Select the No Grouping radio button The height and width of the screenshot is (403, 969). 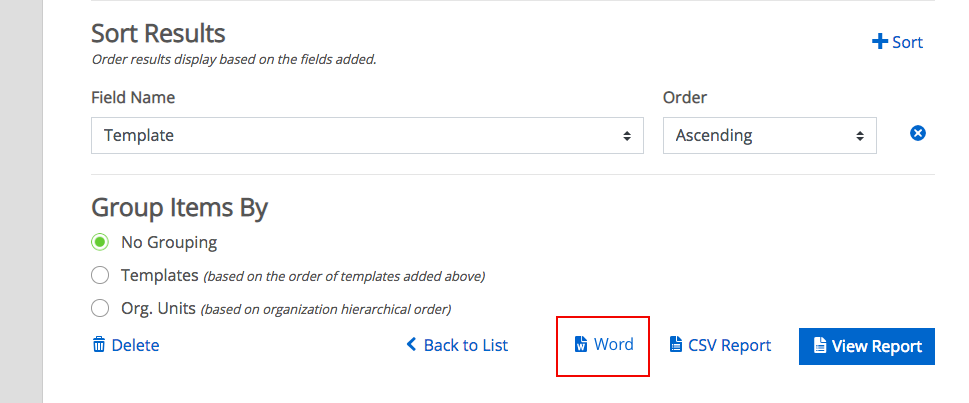click(x=100, y=242)
